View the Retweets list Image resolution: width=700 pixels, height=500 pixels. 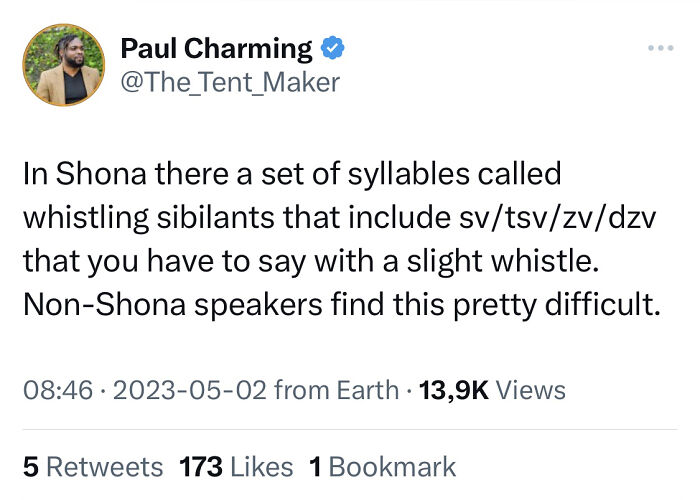105,466
